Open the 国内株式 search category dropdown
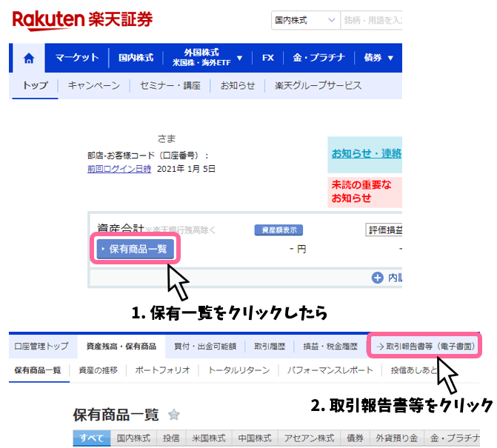This screenshot has height=448, width=497. [306, 20]
